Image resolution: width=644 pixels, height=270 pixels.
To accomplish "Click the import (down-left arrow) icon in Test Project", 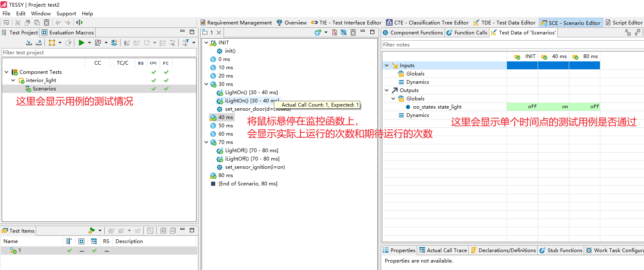I will (29, 42).
